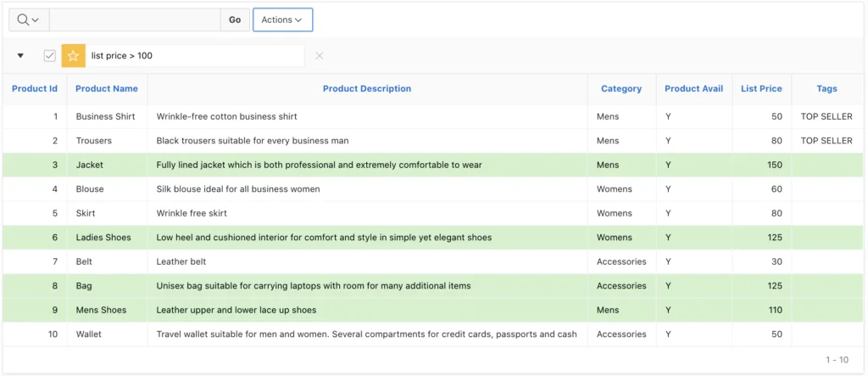Screen dimensions: 868x376
Task: Select the Belt product name
Action: tap(84, 261)
